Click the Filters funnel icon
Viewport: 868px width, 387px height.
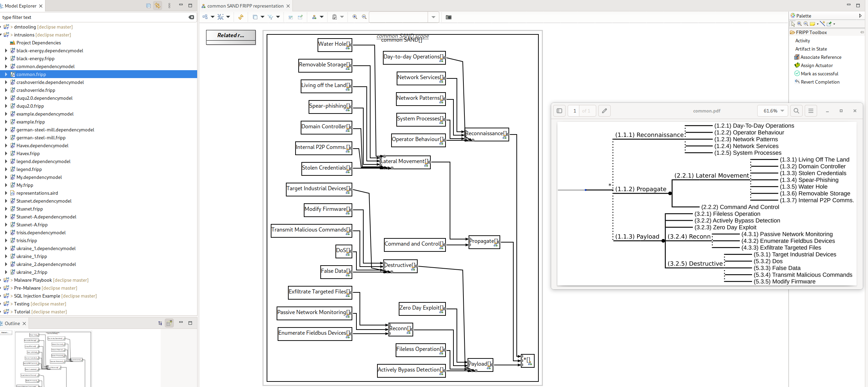coord(270,17)
